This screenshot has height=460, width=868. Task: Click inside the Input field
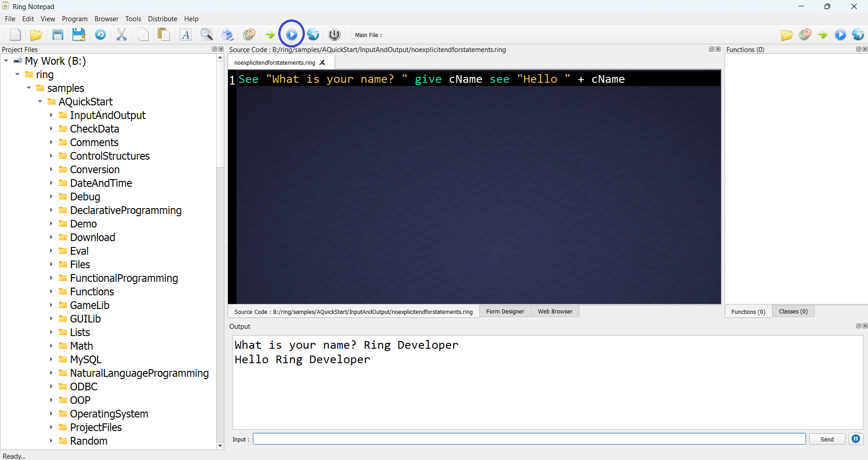click(x=498, y=439)
